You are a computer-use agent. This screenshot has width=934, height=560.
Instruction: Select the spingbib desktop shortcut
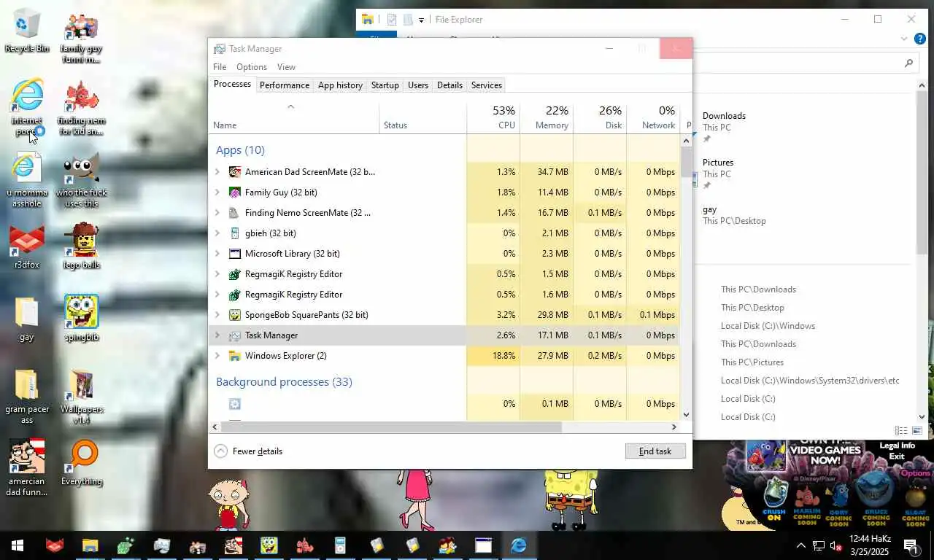tap(82, 318)
